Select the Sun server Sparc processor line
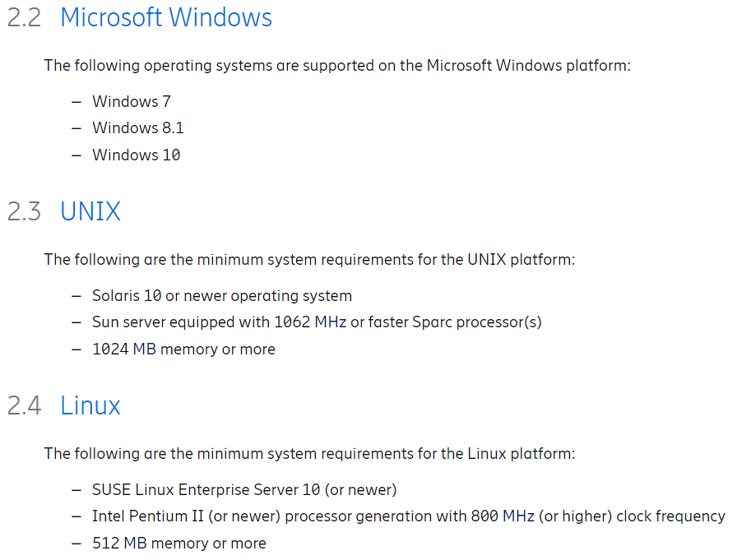Viewport: 751px width, 560px height. pyautogui.click(x=317, y=322)
